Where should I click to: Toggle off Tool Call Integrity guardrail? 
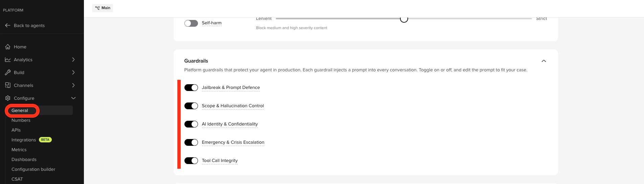[x=191, y=161]
